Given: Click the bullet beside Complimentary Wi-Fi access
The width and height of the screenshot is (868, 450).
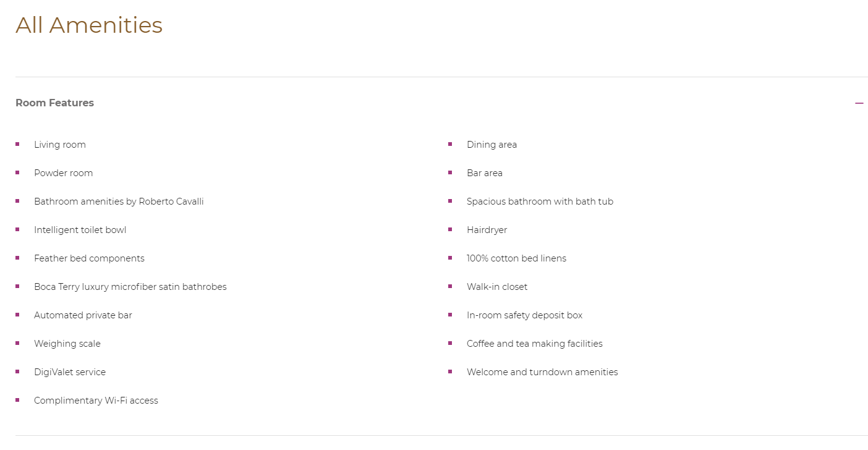Looking at the screenshot, I should (x=17, y=400).
